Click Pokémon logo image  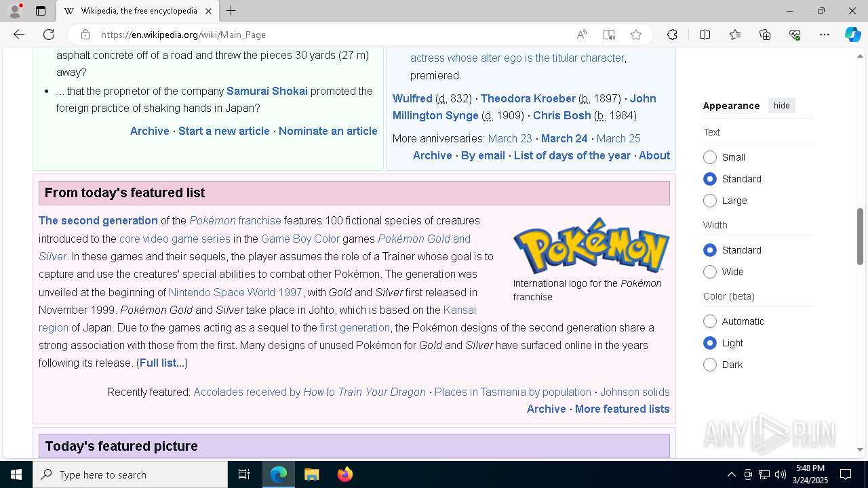(x=591, y=245)
